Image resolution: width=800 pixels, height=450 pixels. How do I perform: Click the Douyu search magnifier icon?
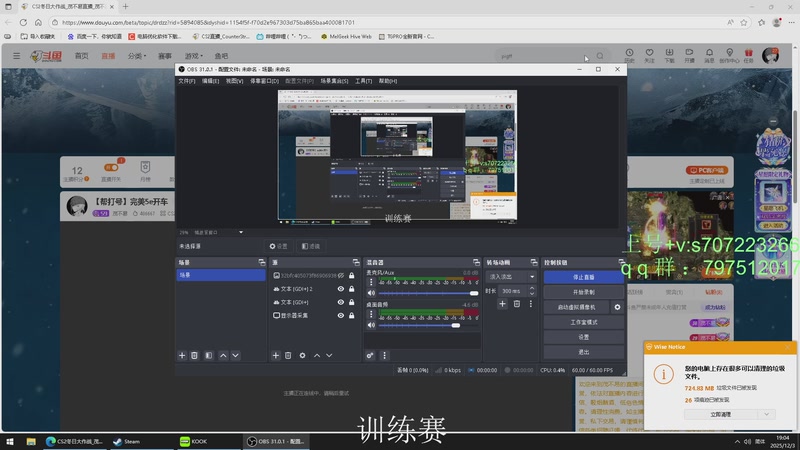[x=600, y=56]
